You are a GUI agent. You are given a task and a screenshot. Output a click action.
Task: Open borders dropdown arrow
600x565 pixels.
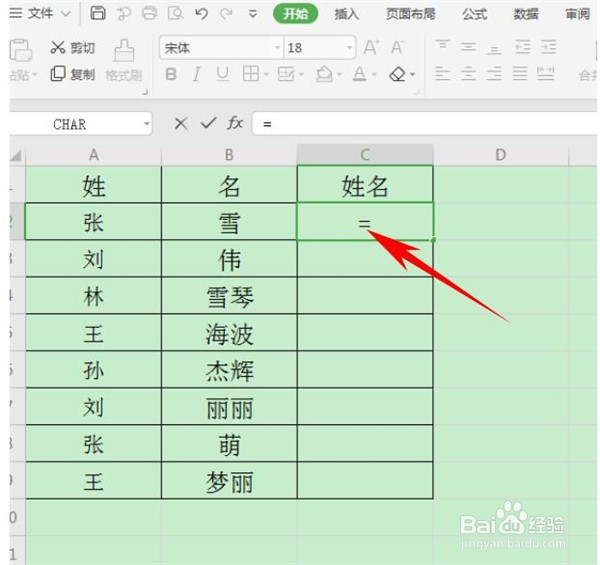pyautogui.click(x=266, y=74)
